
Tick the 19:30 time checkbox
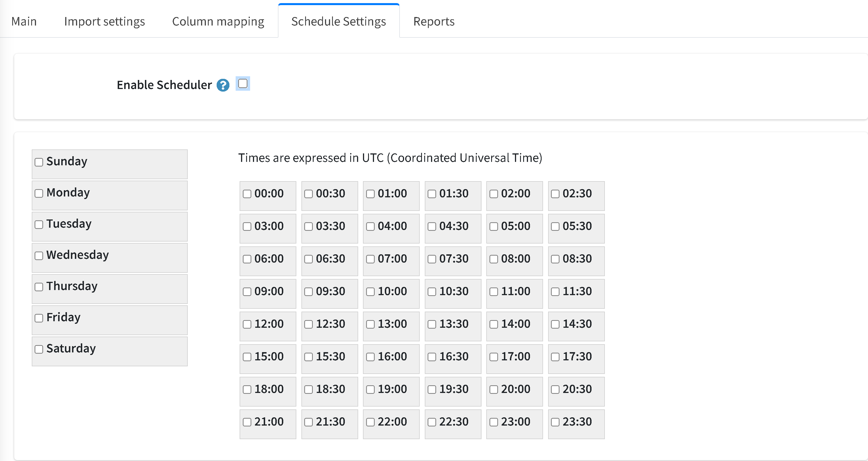point(432,390)
